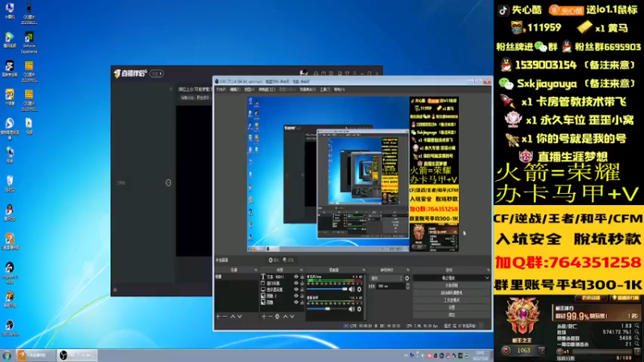Move scene up with the up arrow
The height and width of the screenshot is (362, 644).
(x=233, y=316)
